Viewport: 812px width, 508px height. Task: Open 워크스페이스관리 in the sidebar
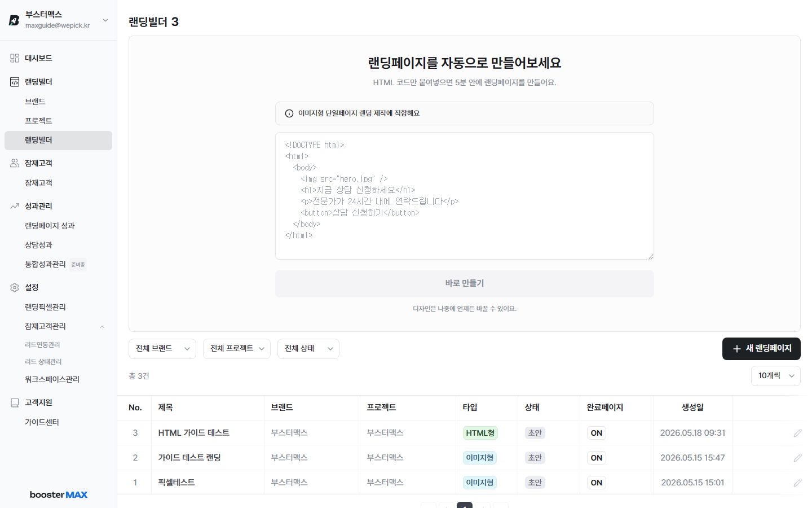point(52,379)
